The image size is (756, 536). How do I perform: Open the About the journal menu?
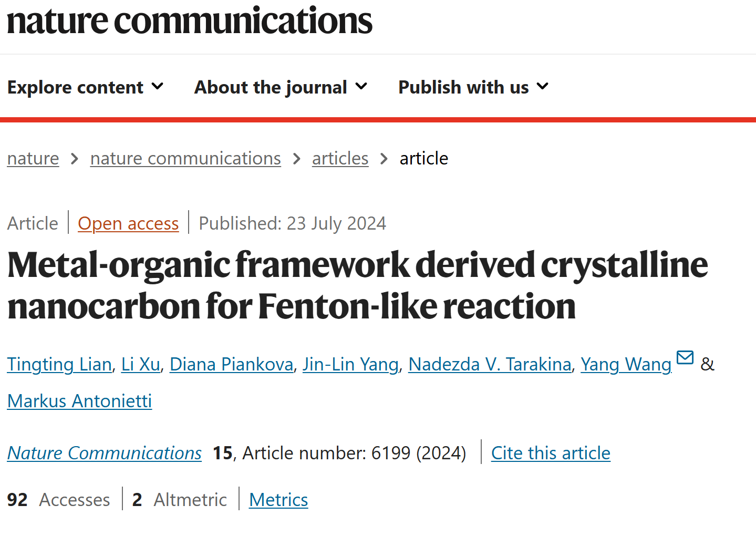pos(281,87)
